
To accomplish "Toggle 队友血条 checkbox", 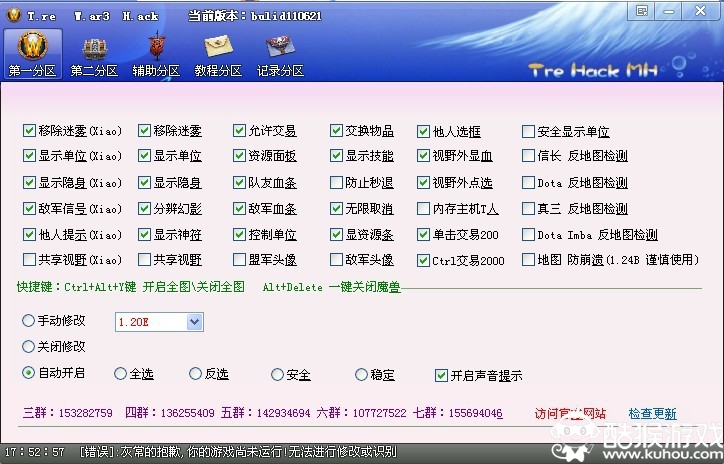I will tap(239, 183).
